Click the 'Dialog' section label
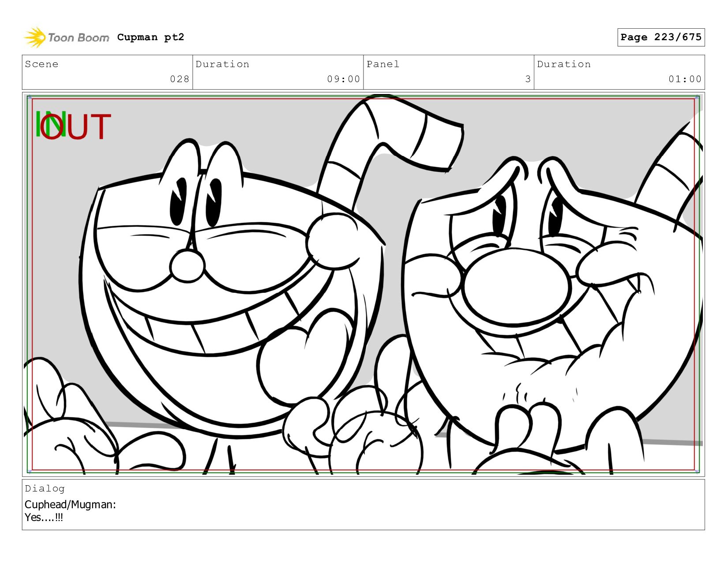The width and height of the screenshot is (728, 563). [45, 488]
